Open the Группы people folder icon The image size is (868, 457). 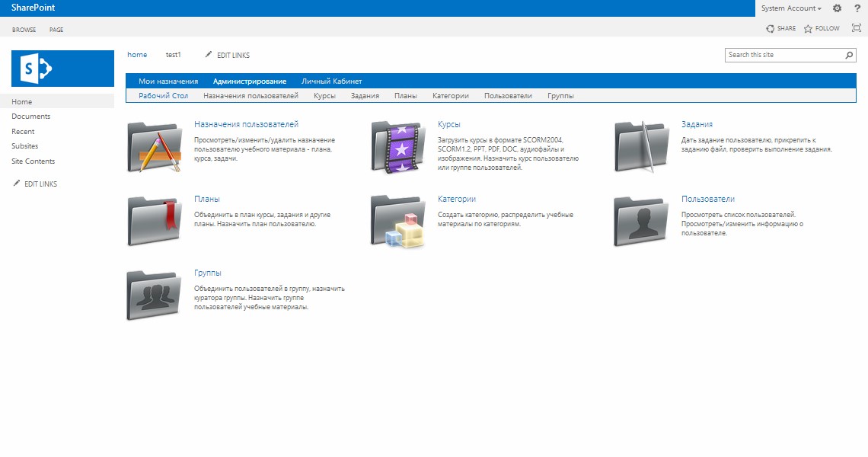[155, 296]
